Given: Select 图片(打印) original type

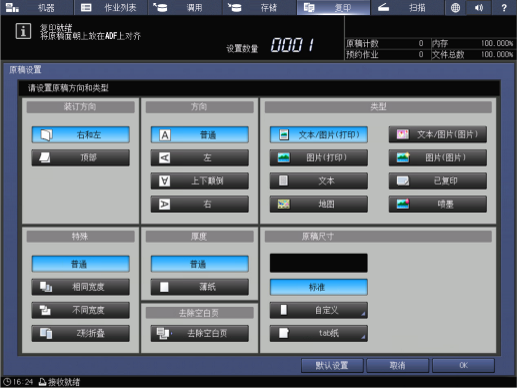Looking at the screenshot, I should point(319,157).
